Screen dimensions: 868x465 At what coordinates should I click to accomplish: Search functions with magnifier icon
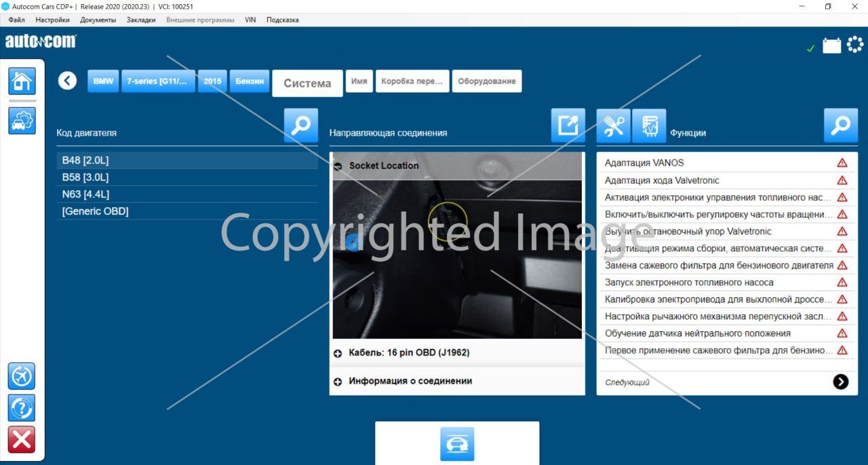(841, 126)
